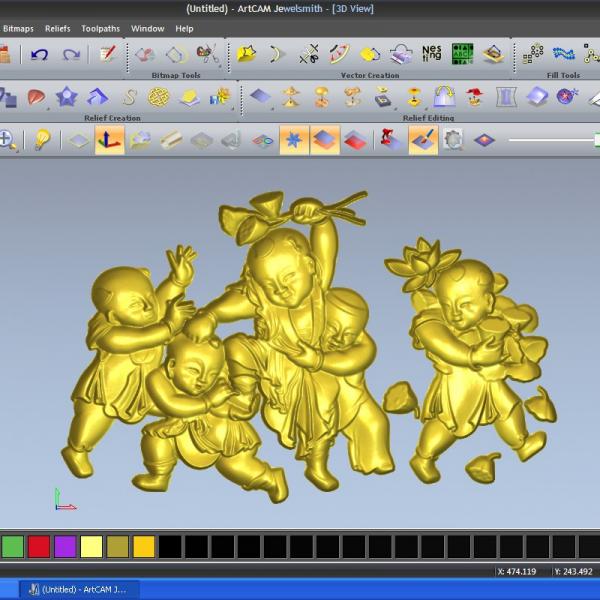Click the green vector text block icon
Screen dimensions: 600x600
(462, 54)
